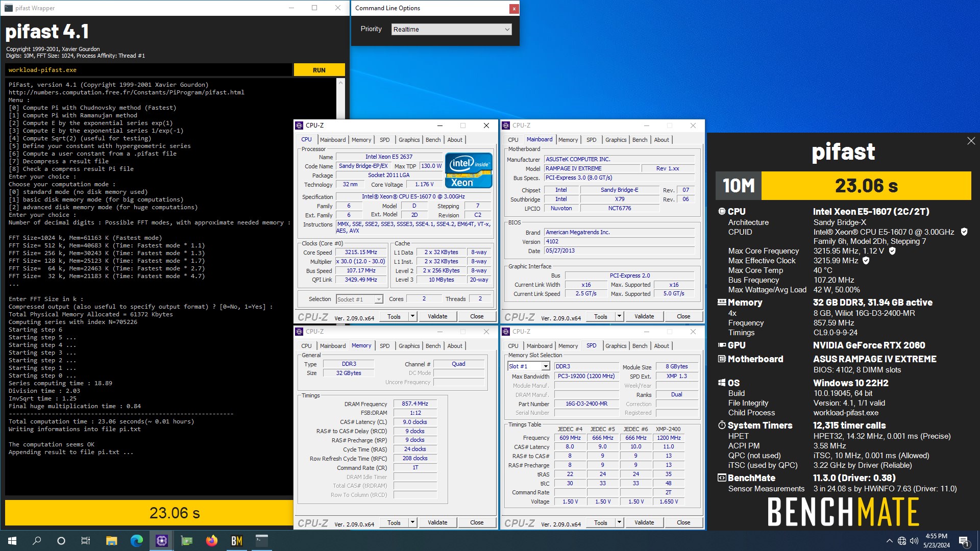This screenshot has width=980, height=551.
Task: Click the taskbar clock showing 4:55 PM
Action: (936, 541)
